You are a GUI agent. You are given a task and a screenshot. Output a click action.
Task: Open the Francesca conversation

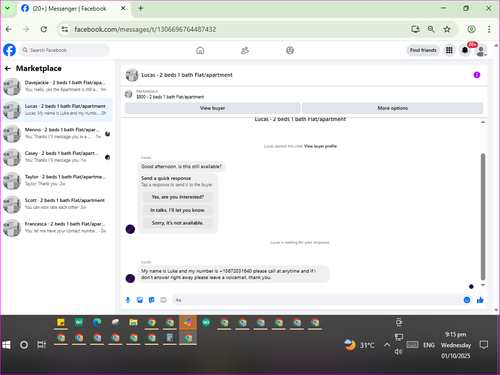pyautogui.click(x=57, y=227)
